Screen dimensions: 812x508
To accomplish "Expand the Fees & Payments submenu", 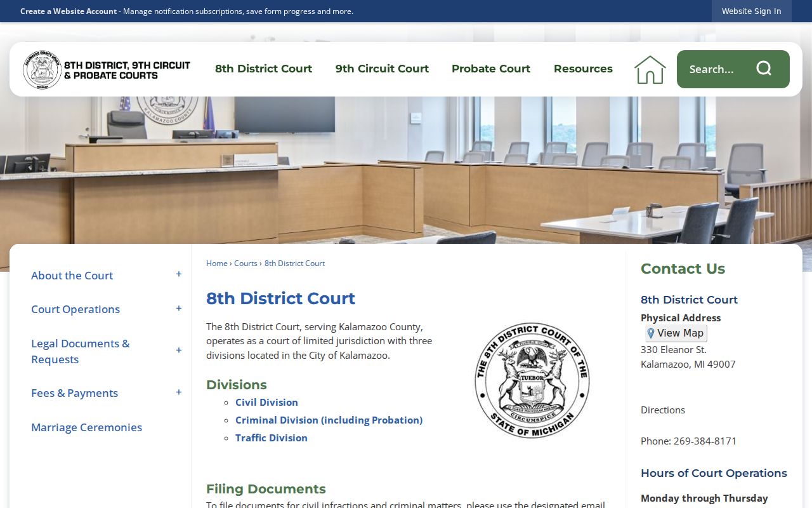I will pos(179,392).
